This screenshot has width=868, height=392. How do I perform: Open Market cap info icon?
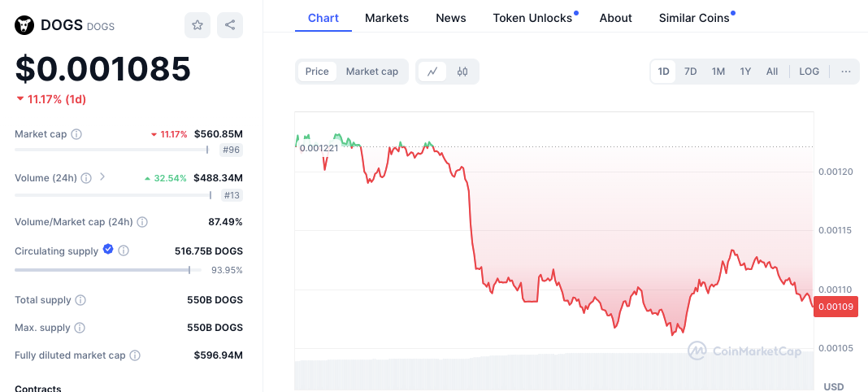(x=77, y=134)
